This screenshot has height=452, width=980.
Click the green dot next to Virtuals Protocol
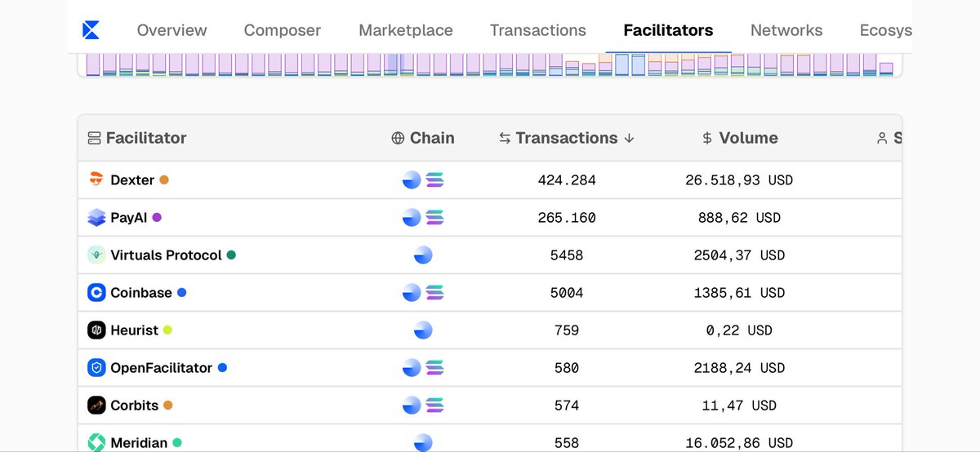pyautogui.click(x=231, y=255)
